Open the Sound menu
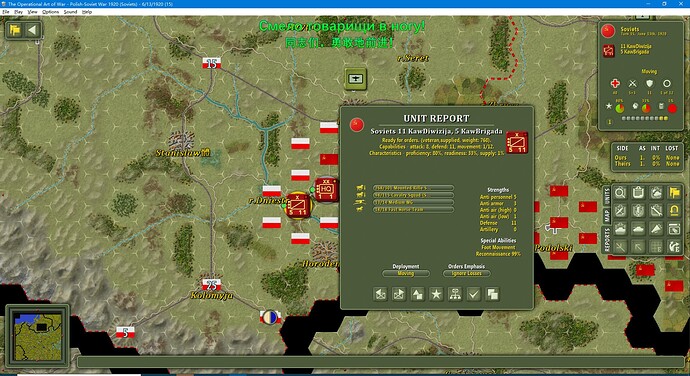Viewport: 690px width, 376px height. (70, 12)
